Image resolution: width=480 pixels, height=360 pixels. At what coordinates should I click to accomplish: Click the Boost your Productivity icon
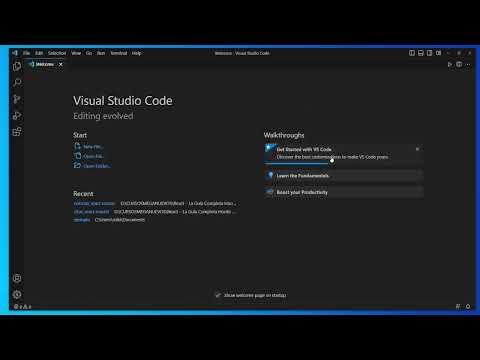(270, 192)
